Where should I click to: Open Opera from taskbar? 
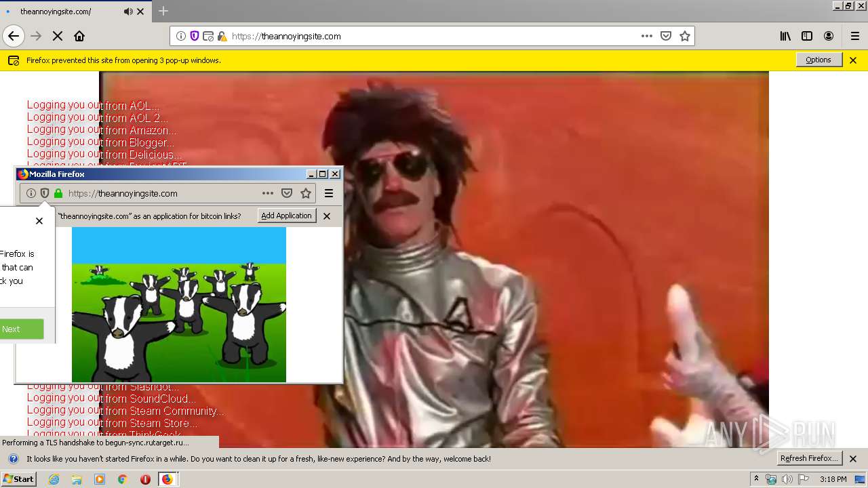click(145, 479)
